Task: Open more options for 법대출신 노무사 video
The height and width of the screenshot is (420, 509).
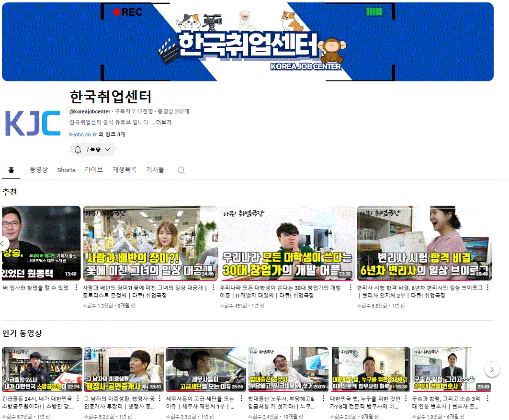Action: point(323,398)
